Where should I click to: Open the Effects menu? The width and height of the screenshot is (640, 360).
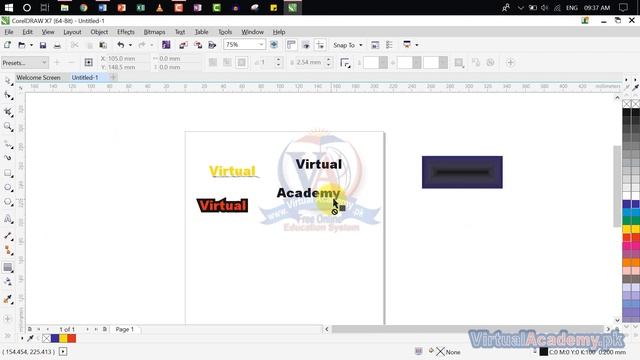click(126, 32)
